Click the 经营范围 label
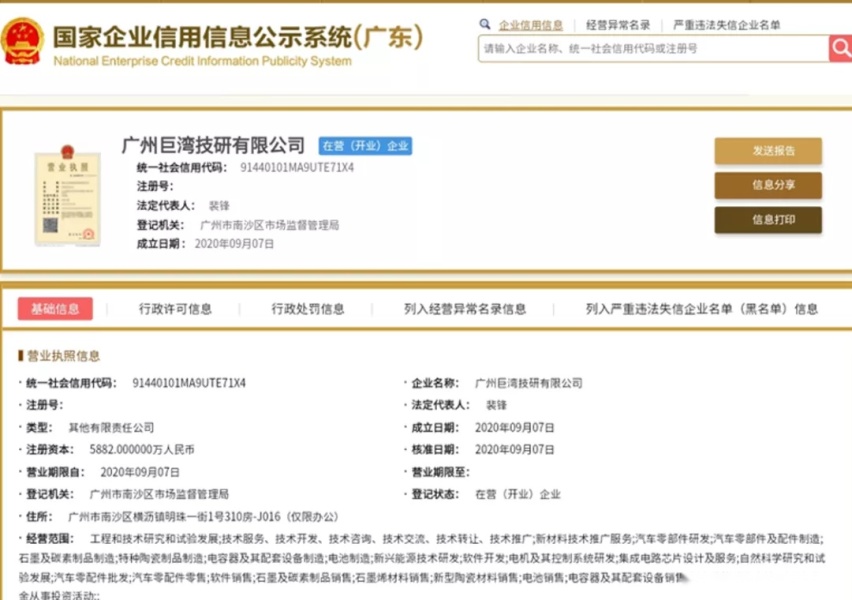Viewport: 852px width, 600px height. tap(49, 539)
